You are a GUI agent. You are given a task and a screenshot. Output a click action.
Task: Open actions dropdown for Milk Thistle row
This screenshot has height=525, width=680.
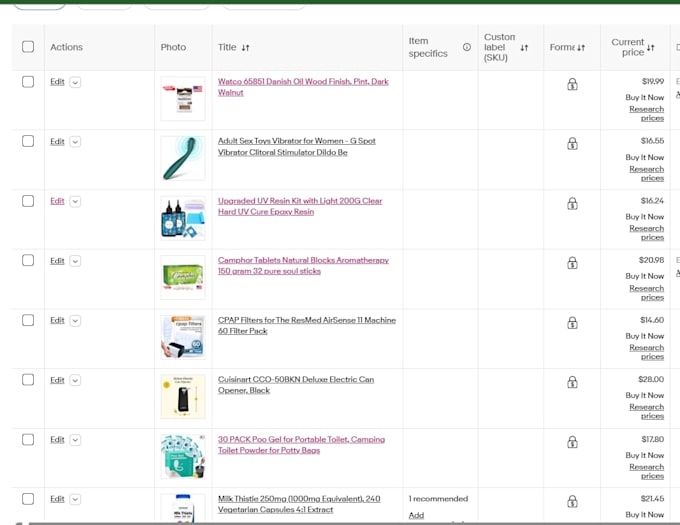pos(75,499)
